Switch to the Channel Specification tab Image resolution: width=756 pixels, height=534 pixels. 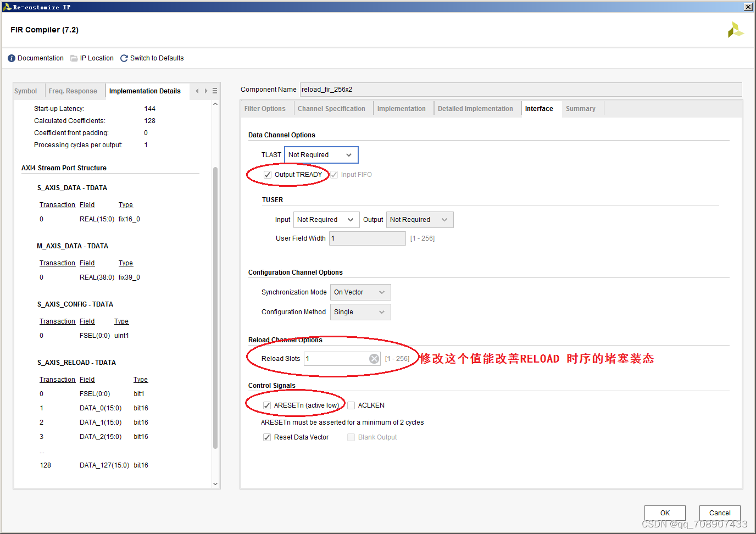(x=331, y=109)
